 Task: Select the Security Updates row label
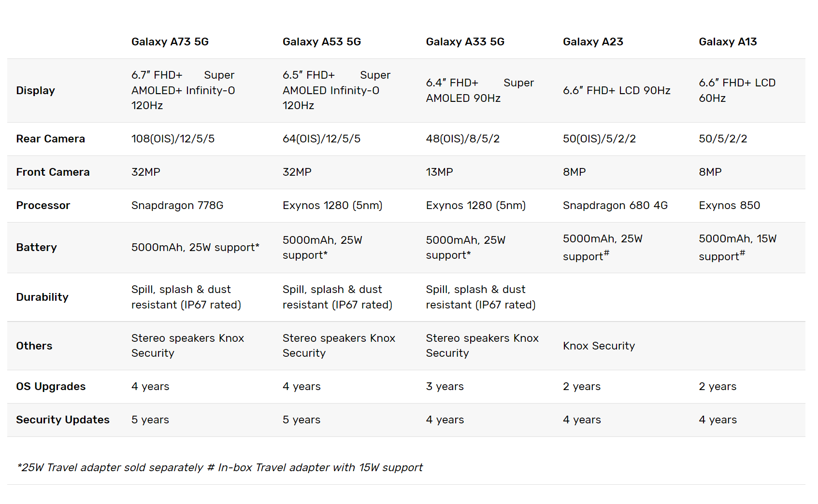(63, 420)
